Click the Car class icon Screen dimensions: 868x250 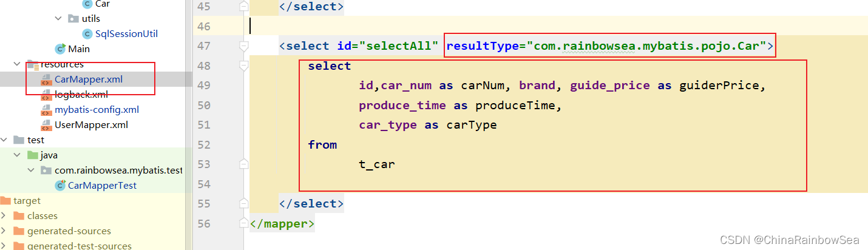87,4
